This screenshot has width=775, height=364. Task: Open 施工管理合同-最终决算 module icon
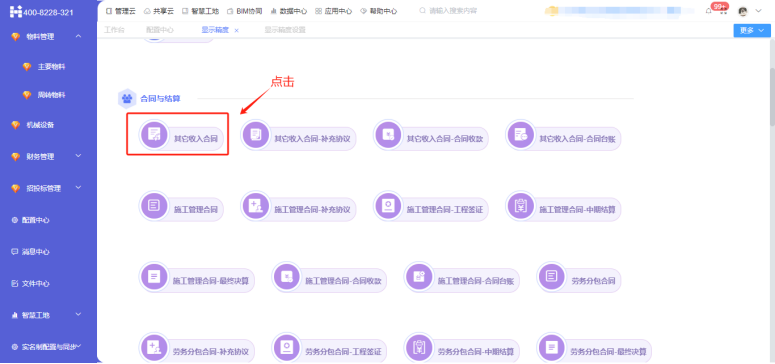[154, 276]
